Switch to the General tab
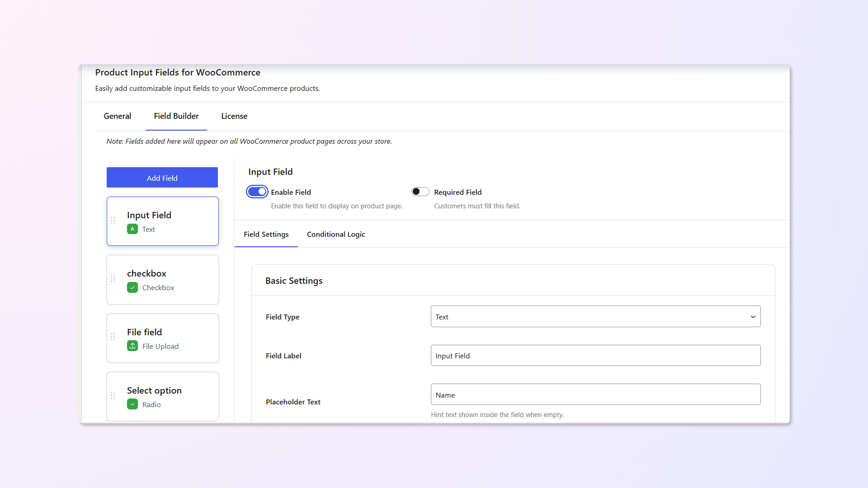The height and width of the screenshot is (488, 868). click(117, 116)
